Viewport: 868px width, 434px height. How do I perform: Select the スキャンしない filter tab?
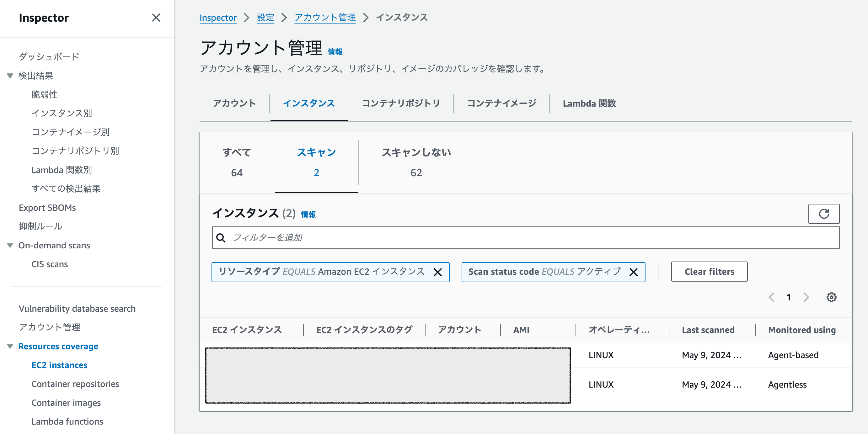(416, 161)
